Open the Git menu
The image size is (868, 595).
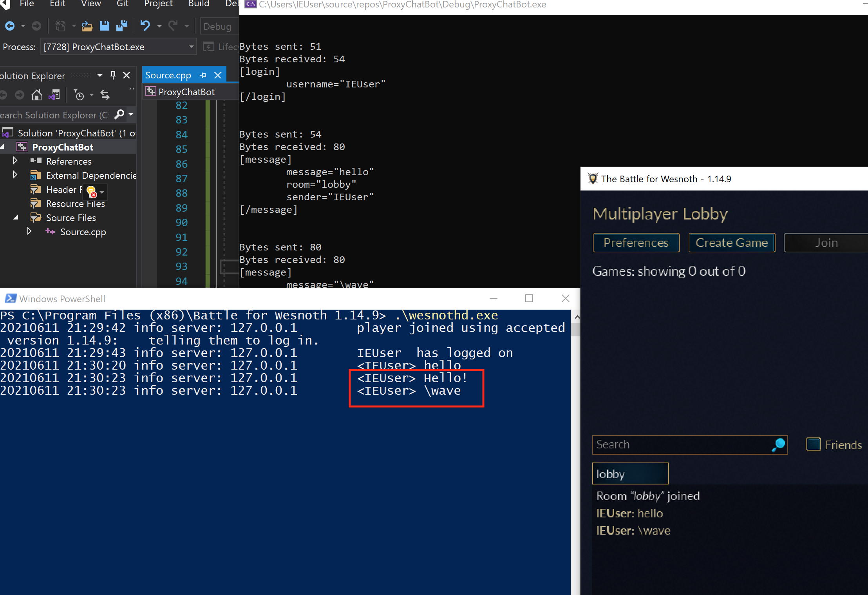click(x=123, y=4)
